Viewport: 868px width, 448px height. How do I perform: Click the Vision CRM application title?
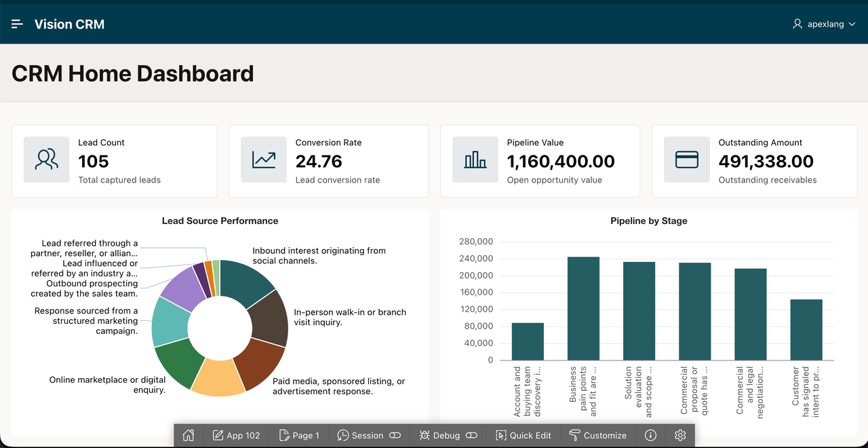click(x=70, y=24)
